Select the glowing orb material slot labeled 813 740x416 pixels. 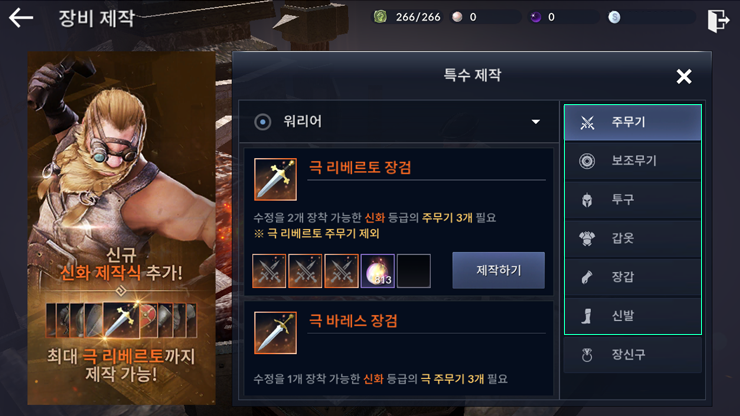[x=378, y=271]
